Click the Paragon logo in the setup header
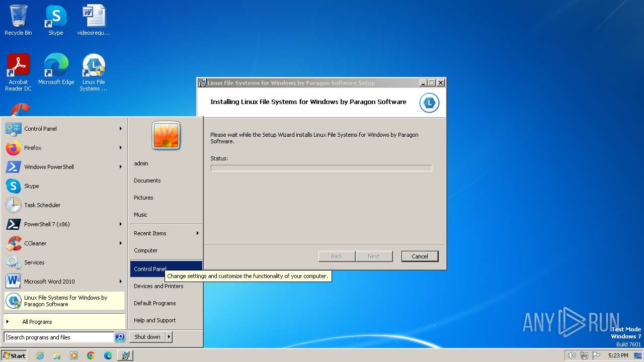Image resolution: width=644 pixels, height=362 pixels. pyautogui.click(x=429, y=103)
